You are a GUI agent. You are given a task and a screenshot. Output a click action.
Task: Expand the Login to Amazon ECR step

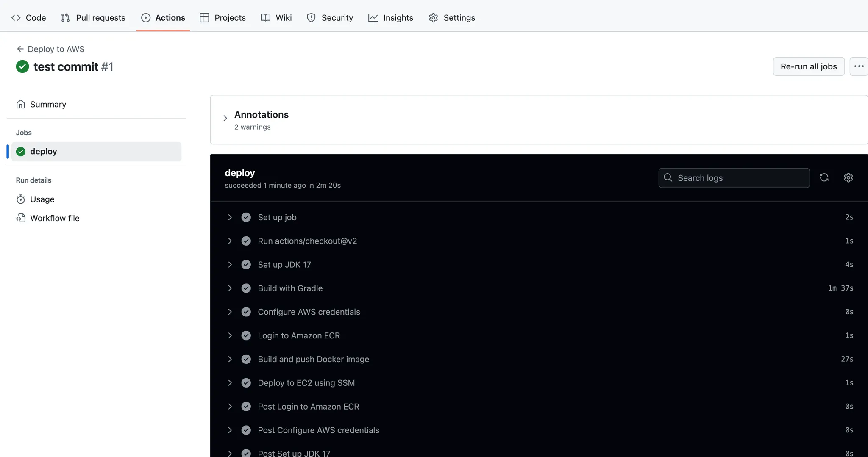230,335
